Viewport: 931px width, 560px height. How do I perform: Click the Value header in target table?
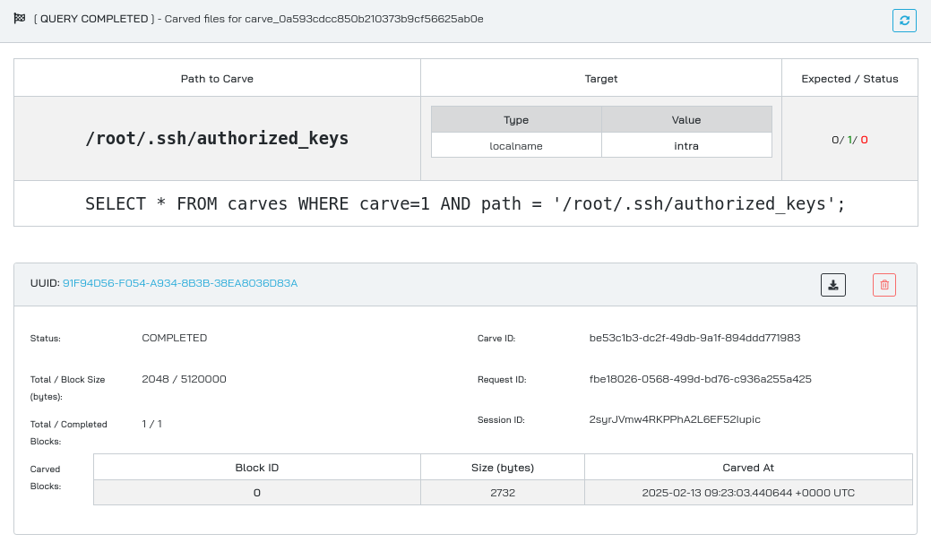tap(686, 119)
